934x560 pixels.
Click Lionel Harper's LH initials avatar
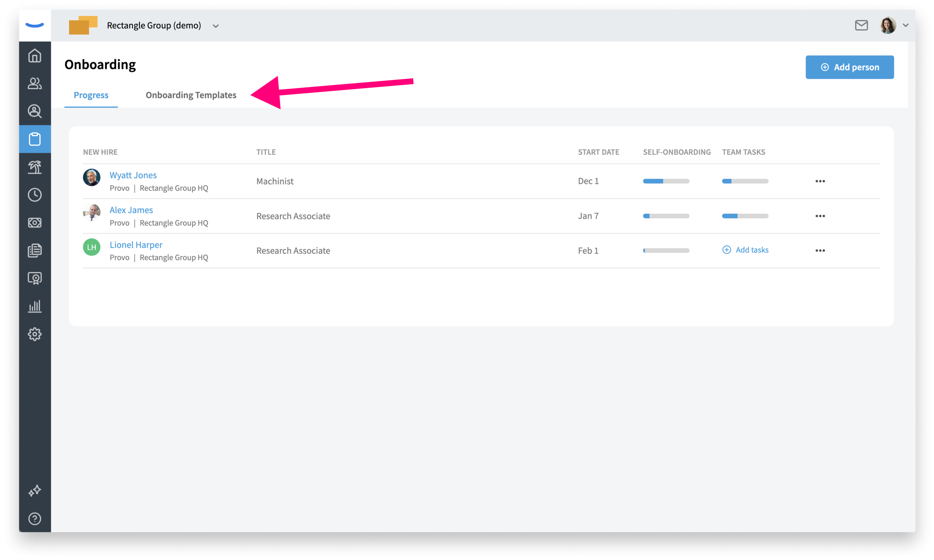point(92,247)
